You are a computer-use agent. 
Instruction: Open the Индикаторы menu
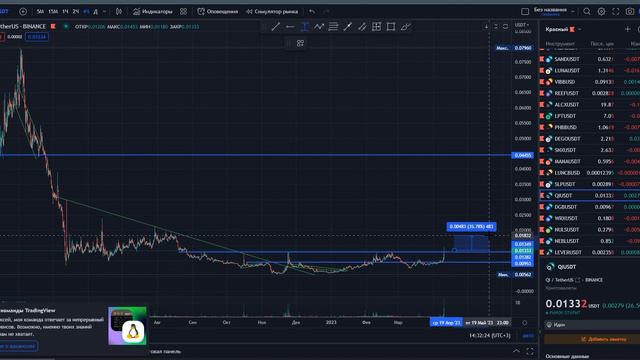(x=153, y=11)
